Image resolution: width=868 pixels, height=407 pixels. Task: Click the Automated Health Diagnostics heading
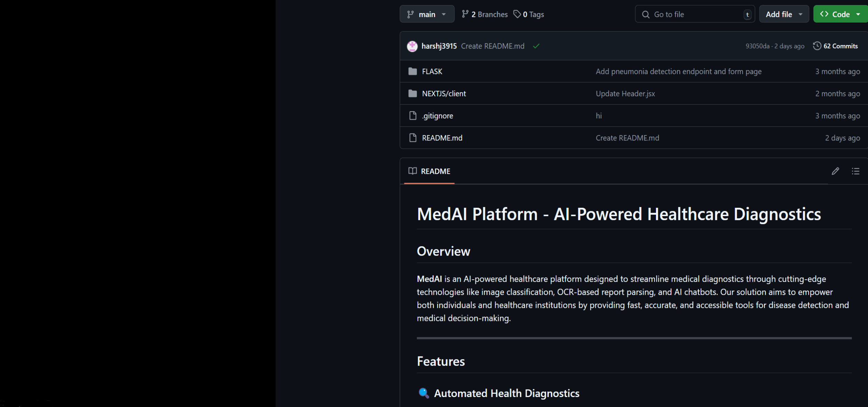point(507,393)
